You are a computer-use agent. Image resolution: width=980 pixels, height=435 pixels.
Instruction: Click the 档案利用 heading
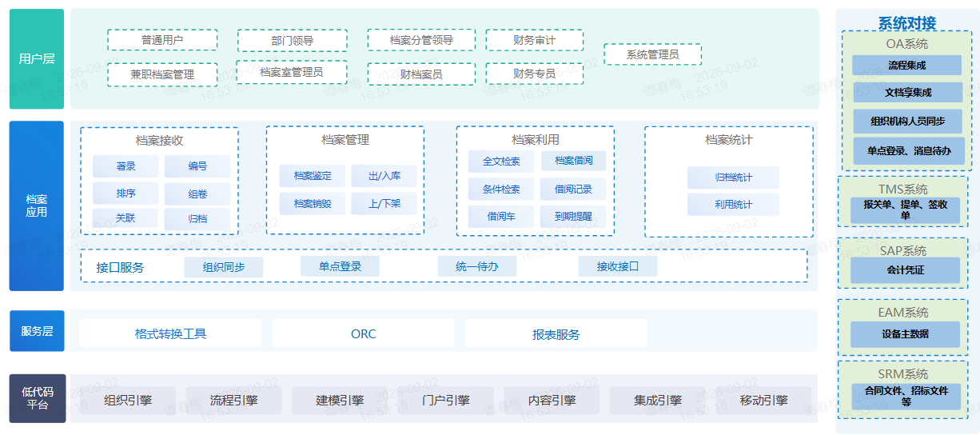(536, 140)
